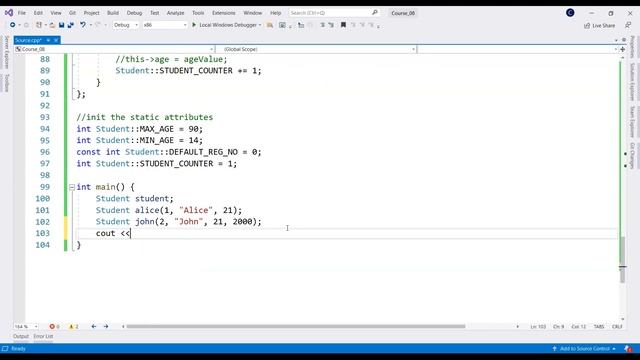Open the members navigation dropdown
640x360 pixels.
point(518,49)
